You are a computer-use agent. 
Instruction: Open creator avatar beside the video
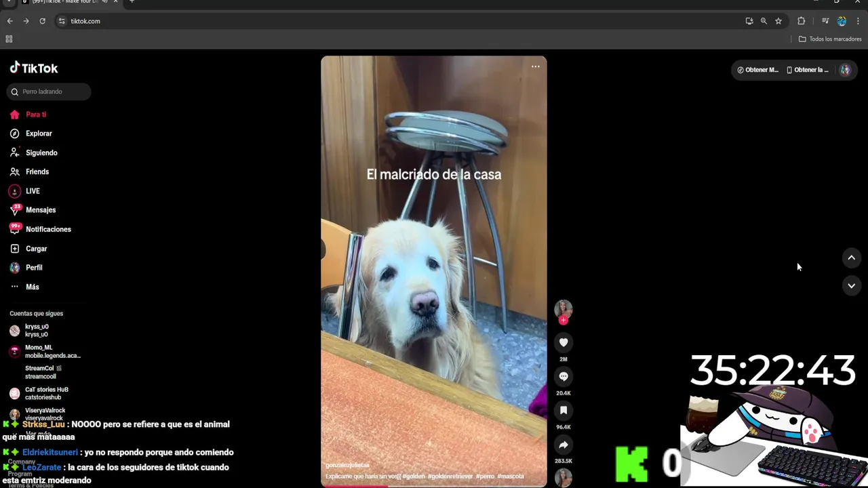point(564,309)
